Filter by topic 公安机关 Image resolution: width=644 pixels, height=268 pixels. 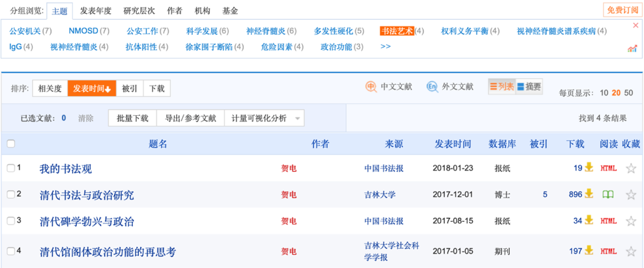click(x=25, y=31)
